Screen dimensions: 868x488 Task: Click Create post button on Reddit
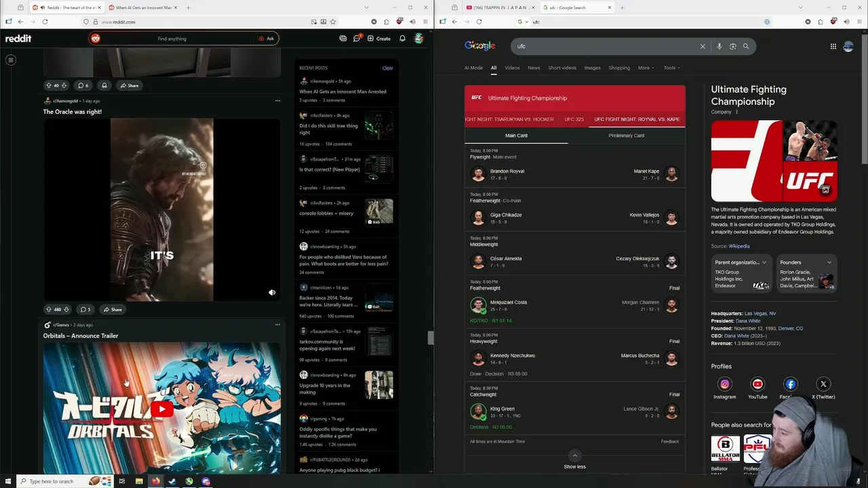click(x=379, y=39)
